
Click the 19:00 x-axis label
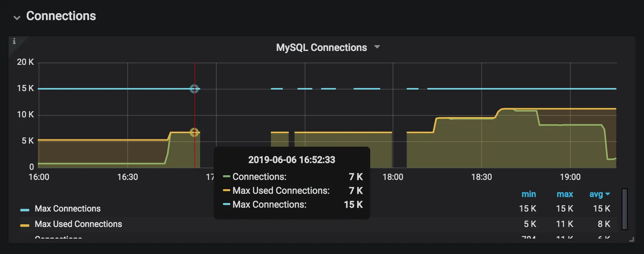point(570,177)
